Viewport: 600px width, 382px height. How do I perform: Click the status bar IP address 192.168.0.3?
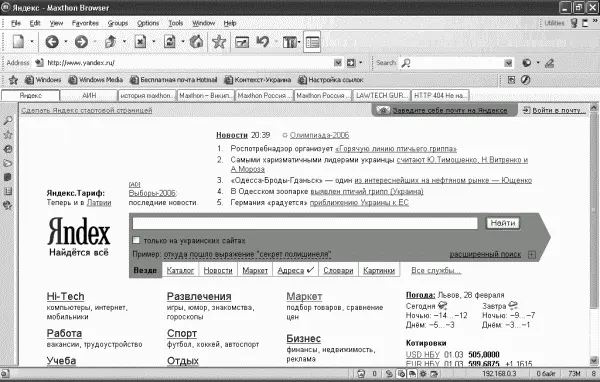[x=499, y=374]
